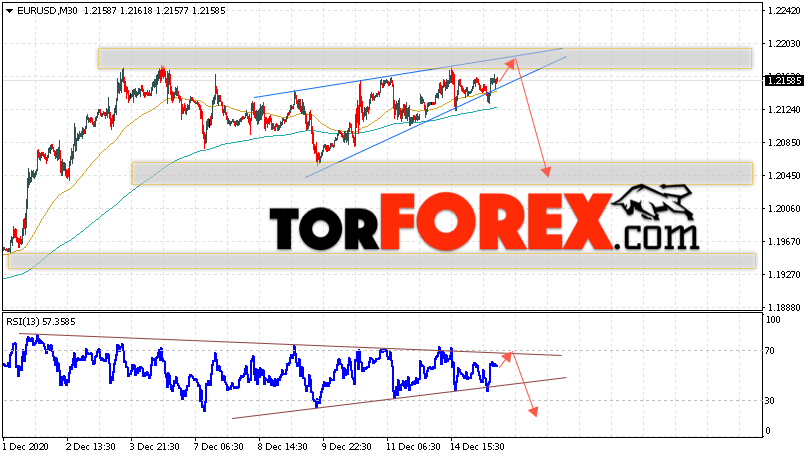Click the 1.20850 price axis label
The width and height of the screenshot is (808, 458).
[784, 143]
